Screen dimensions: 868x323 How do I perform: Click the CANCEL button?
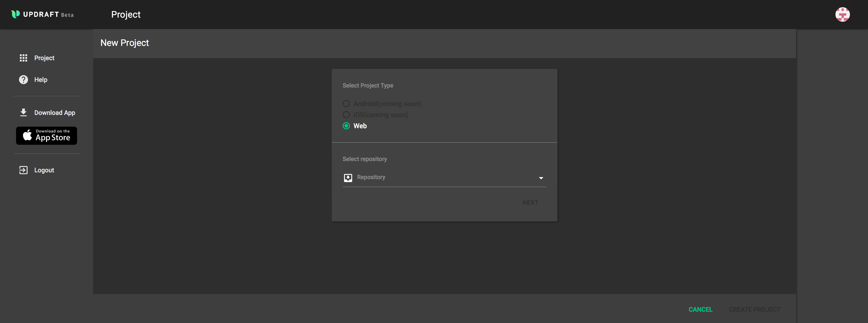(x=700, y=309)
